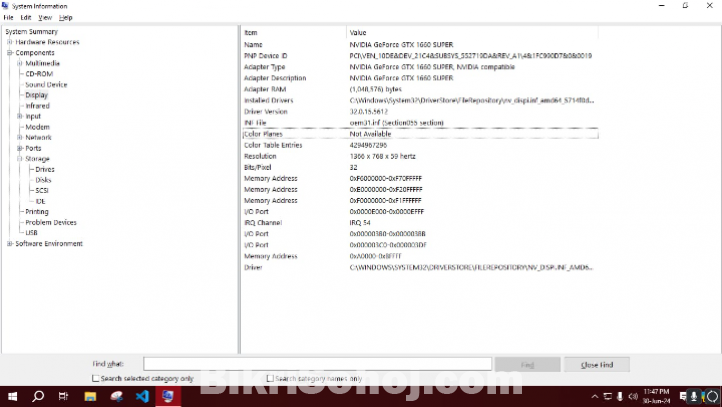Select Problem Devices in the tree

[51, 223]
